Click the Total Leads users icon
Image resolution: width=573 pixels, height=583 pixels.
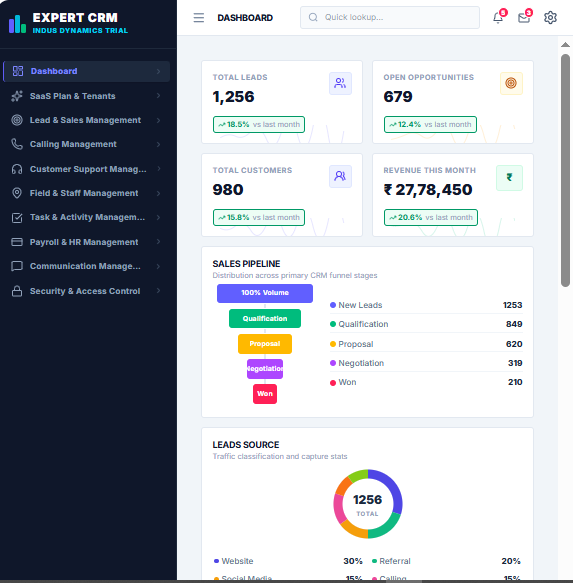pos(340,83)
